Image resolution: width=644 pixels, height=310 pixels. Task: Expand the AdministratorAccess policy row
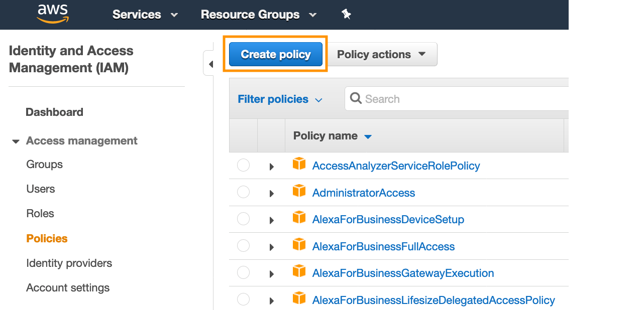pos(271,192)
